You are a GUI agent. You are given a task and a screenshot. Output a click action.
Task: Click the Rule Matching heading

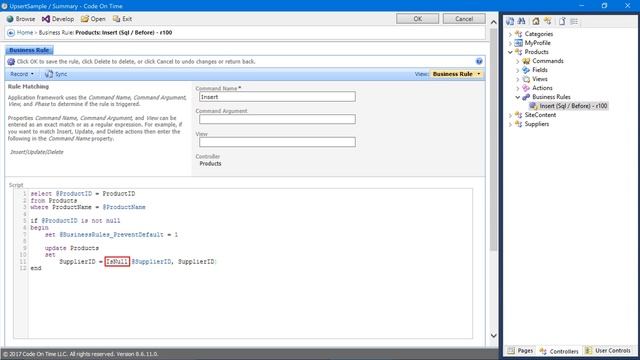(28, 87)
